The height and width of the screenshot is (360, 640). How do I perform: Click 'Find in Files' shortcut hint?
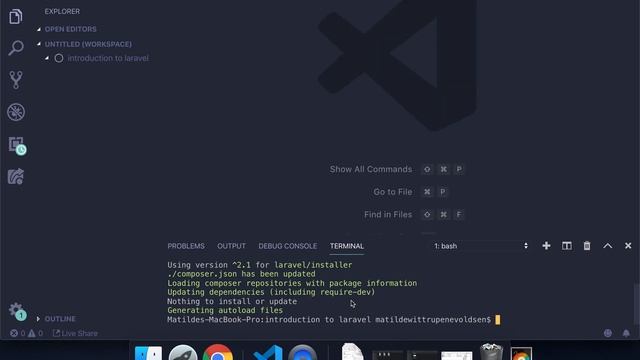(x=388, y=214)
